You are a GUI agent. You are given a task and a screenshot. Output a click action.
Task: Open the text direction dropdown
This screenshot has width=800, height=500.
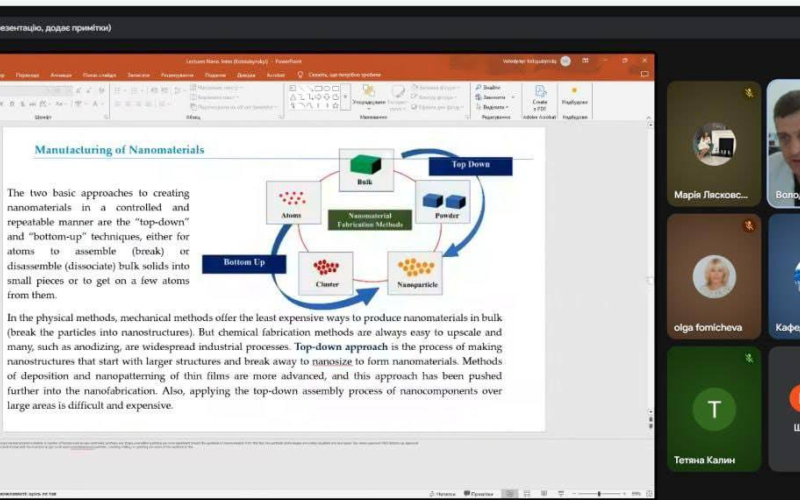(216, 88)
